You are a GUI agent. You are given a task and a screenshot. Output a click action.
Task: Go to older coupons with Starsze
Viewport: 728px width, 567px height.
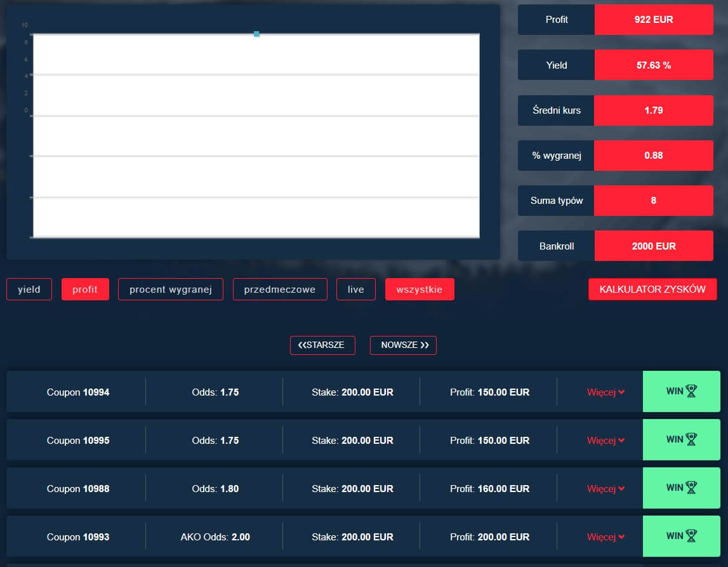point(322,345)
